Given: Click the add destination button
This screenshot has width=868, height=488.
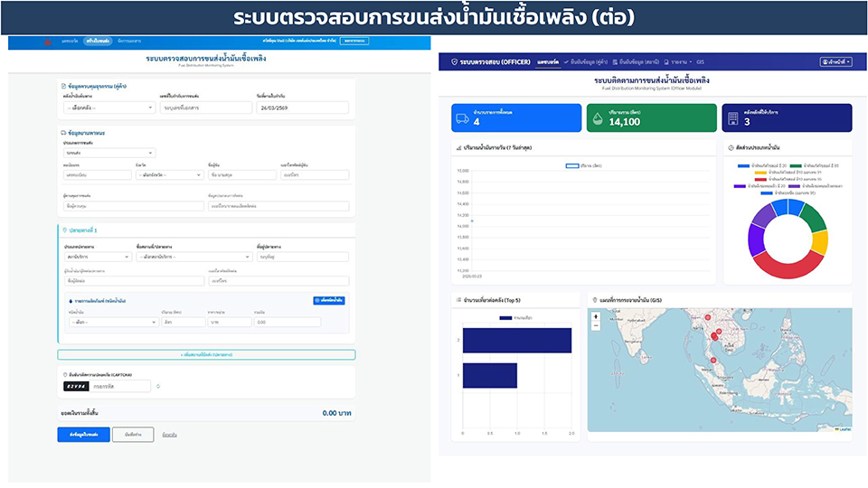Looking at the screenshot, I should (206, 354).
